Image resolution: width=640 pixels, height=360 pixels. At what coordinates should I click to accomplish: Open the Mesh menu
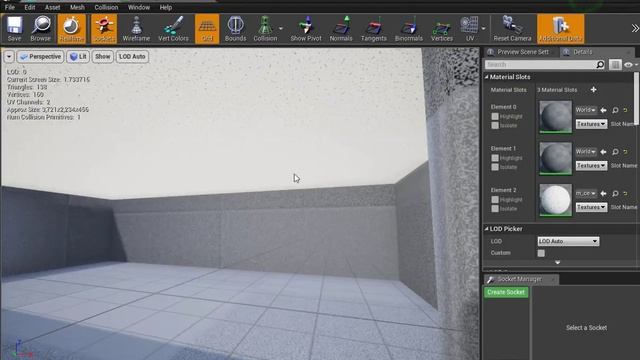(77, 7)
